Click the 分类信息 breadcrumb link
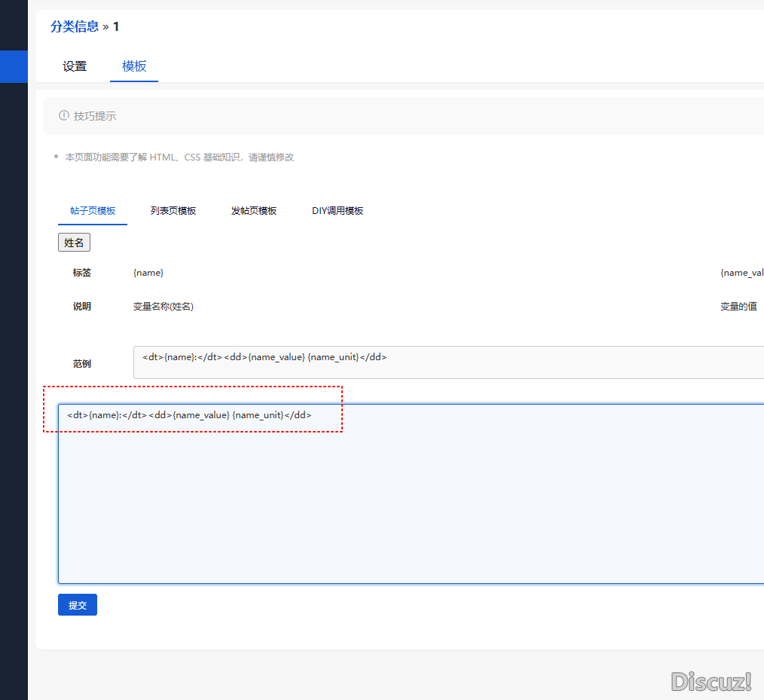This screenshot has height=700, width=764. point(75,26)
